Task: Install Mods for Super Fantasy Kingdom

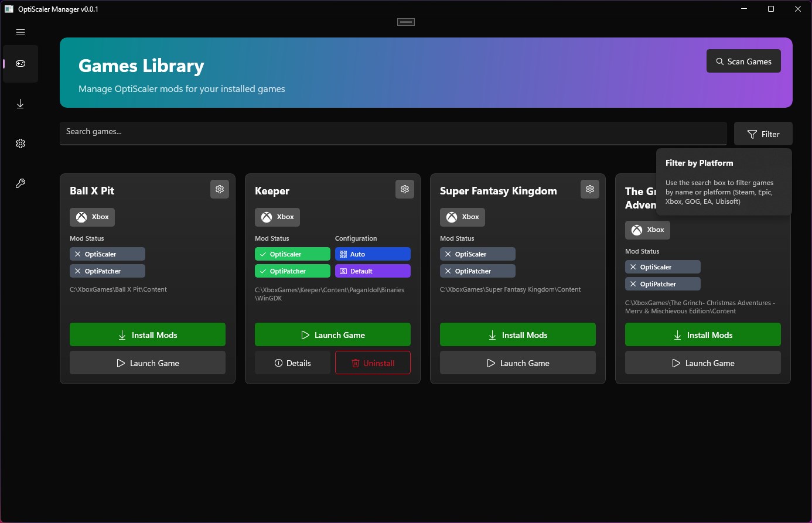Action: 518,334
